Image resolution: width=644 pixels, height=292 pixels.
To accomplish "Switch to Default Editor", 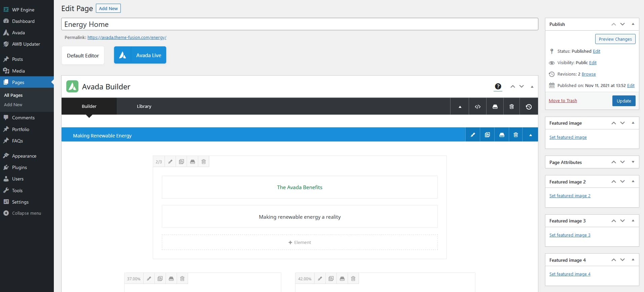I will coord(83,55).
